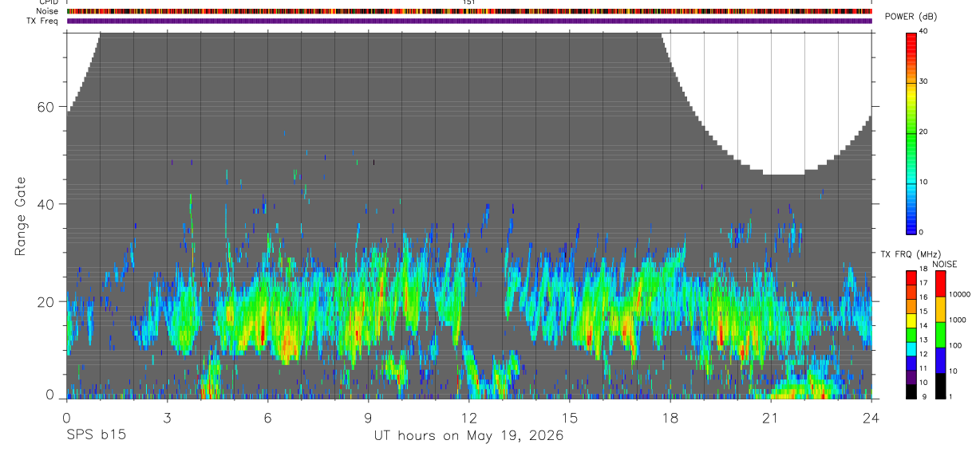Click the 17 label on TX FRQ scale
The width and height of the screenshot is (980, 452).
click(x=923, y=283)
